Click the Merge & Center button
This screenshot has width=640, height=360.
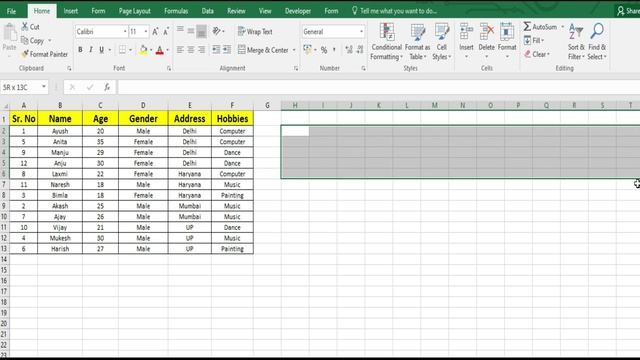[263, 50]
